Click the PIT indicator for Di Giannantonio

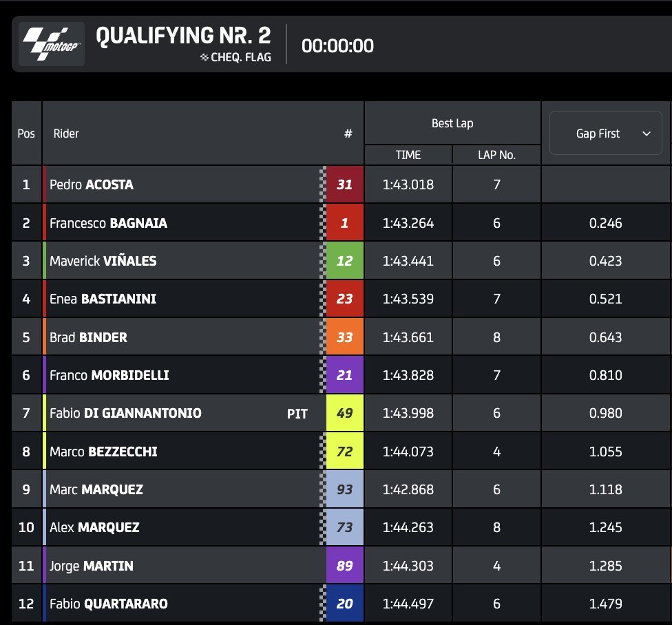point(297,414)
